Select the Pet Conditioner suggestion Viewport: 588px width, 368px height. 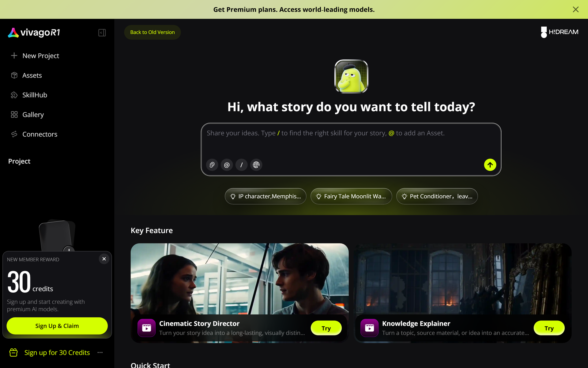437,196
